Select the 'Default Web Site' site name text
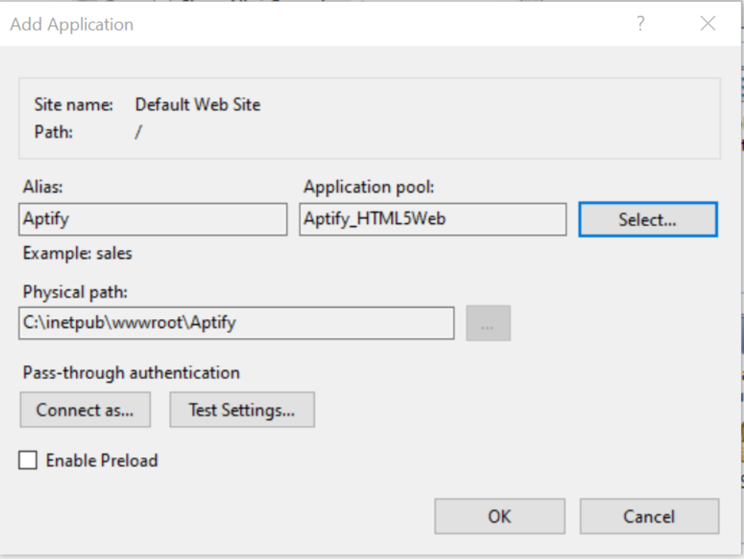Image resolution: width=744 pixels, height=560 pixels. (x=198, y=104)
